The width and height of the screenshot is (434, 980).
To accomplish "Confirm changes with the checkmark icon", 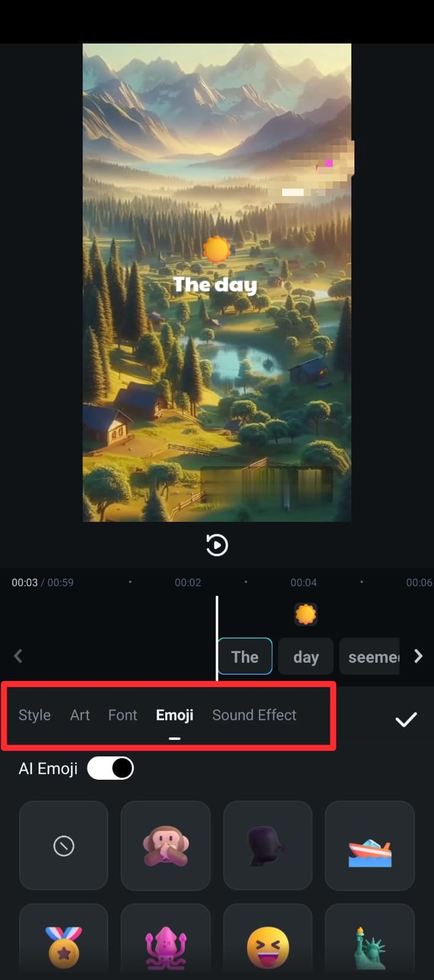I will click(x=406, y=719).
